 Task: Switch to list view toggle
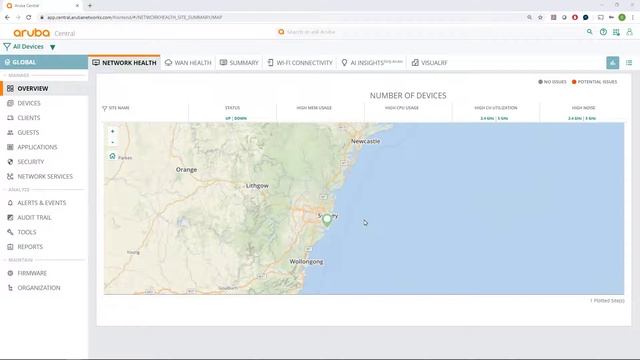[x=629, y=62]
